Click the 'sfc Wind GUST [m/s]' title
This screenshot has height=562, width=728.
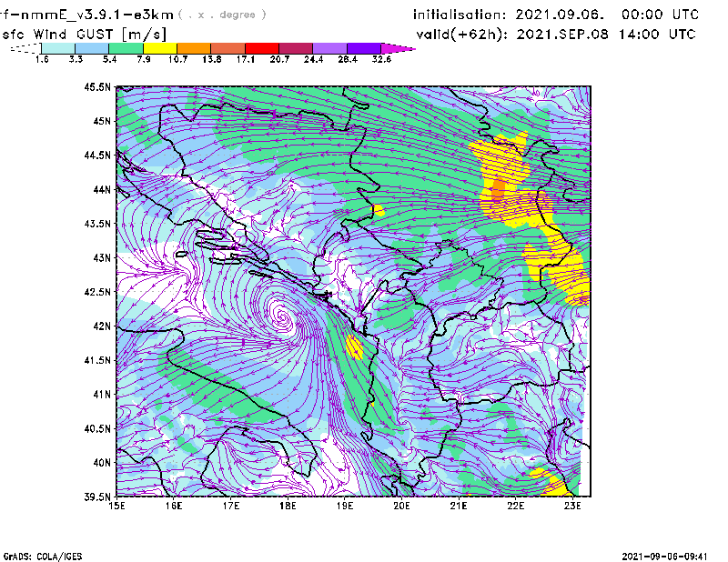[85, 35]
